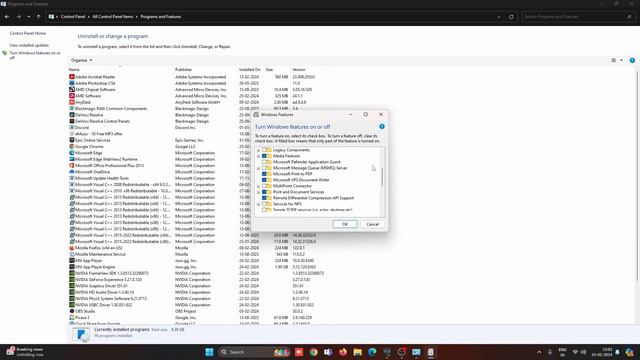This screenshot has width=640, height=360.
Task: Click the help icon in Windows Features dialog
Action: tap(382, 127)
